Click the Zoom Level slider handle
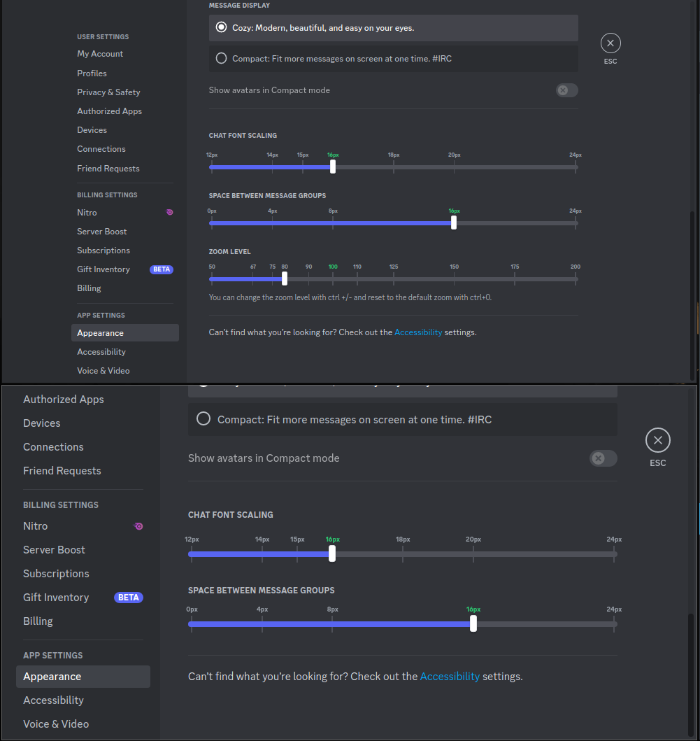This screenshot has width=700, height=741. coord(285,278)
